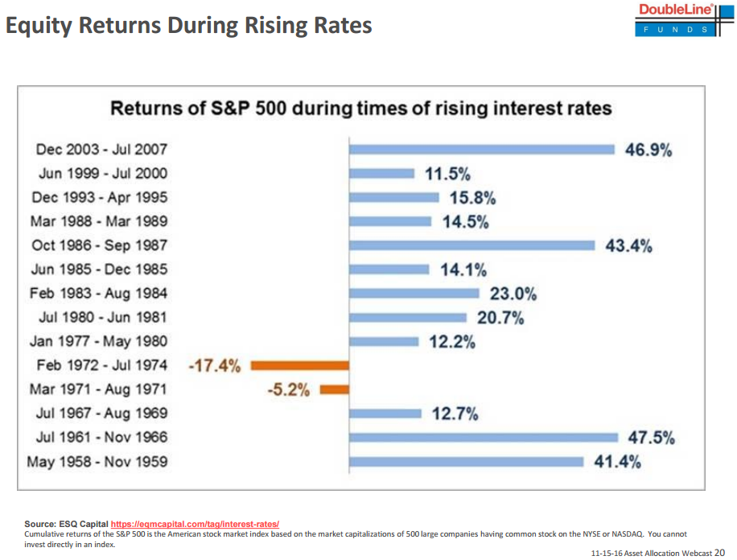
Task: Select the -5.2% value label
Action: pyautogui.click(x=287, y=390)
